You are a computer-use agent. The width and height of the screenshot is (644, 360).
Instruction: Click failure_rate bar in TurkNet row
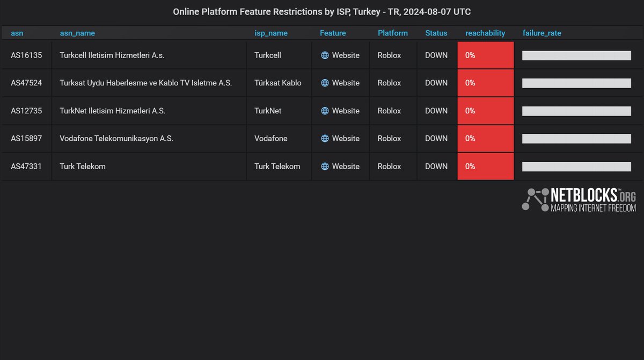click(x=576, y=111)
